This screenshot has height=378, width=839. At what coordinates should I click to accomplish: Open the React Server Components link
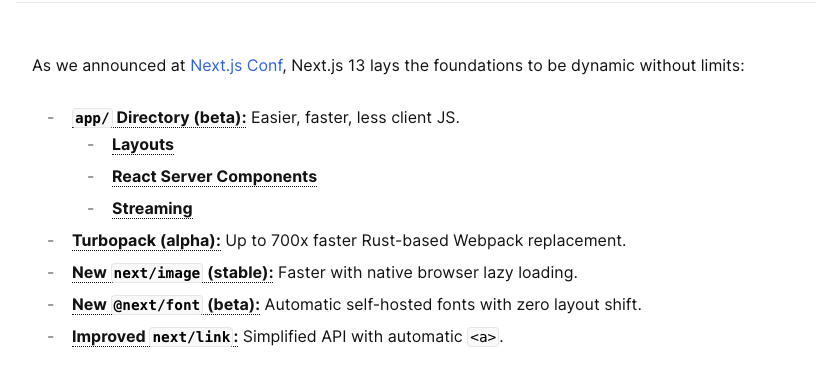215,177
